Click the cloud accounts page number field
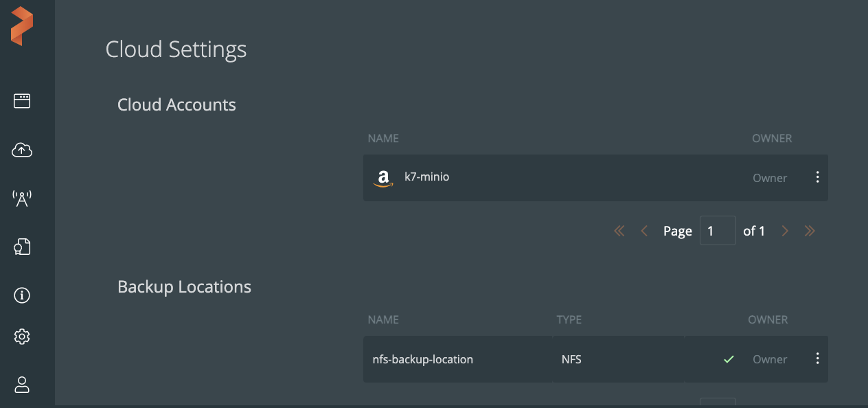Image resolution: width=868 pixels, height=408 pixels. (717, 231)
